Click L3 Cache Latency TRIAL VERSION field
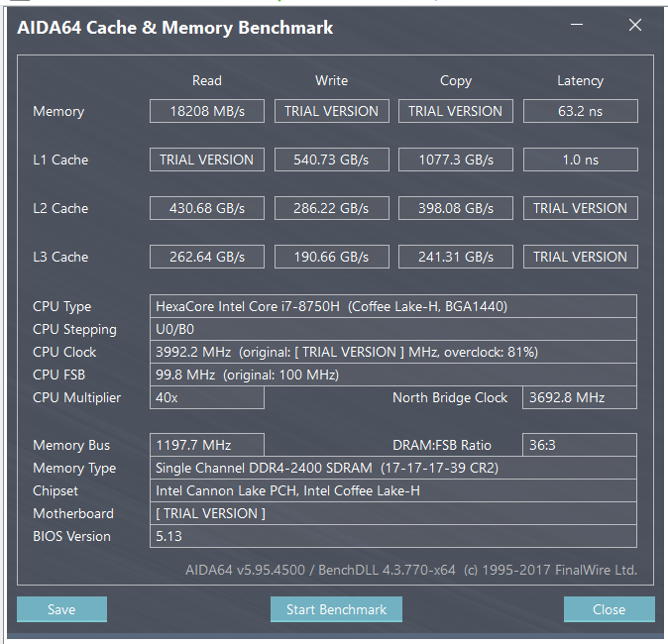 click(x=581, y=257)
